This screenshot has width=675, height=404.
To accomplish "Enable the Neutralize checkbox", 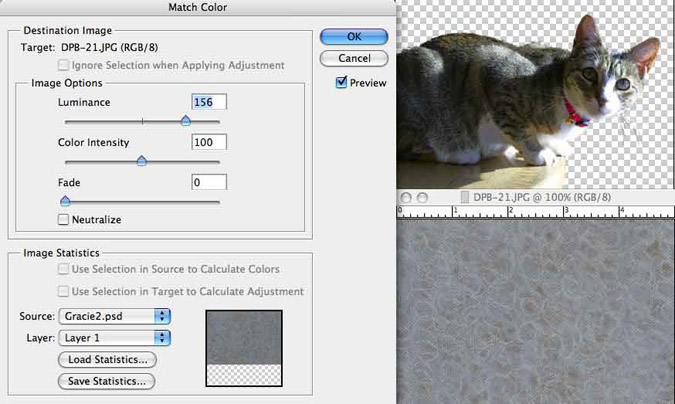I will pyautogui.click(x=63, y=220).
